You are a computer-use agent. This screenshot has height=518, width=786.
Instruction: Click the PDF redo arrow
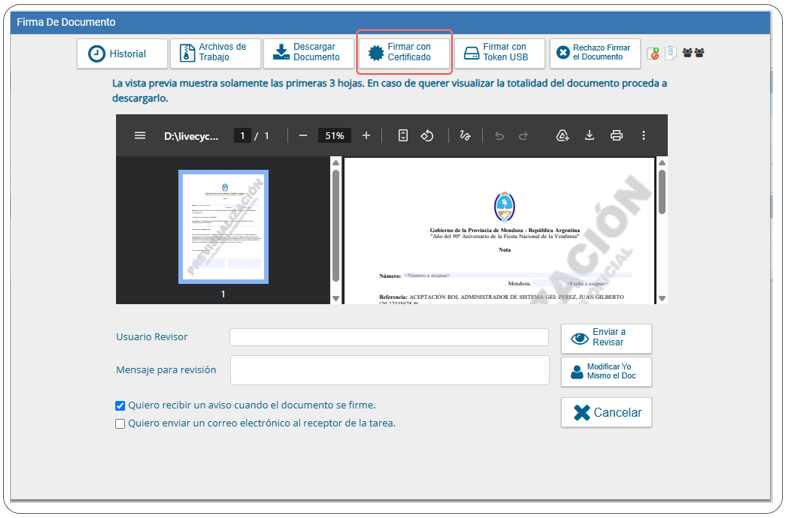523,136
